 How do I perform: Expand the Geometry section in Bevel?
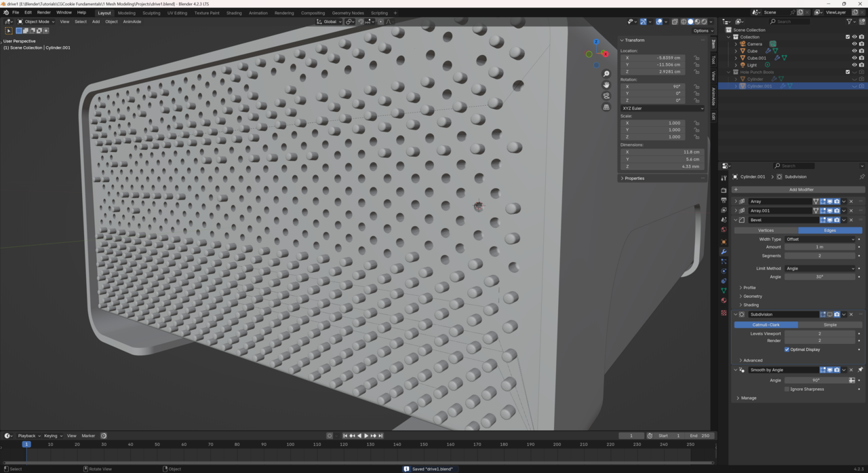coord(752,297)
